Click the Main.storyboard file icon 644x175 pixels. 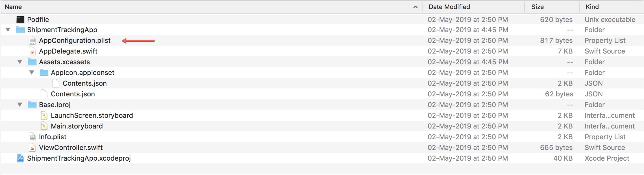44,126
